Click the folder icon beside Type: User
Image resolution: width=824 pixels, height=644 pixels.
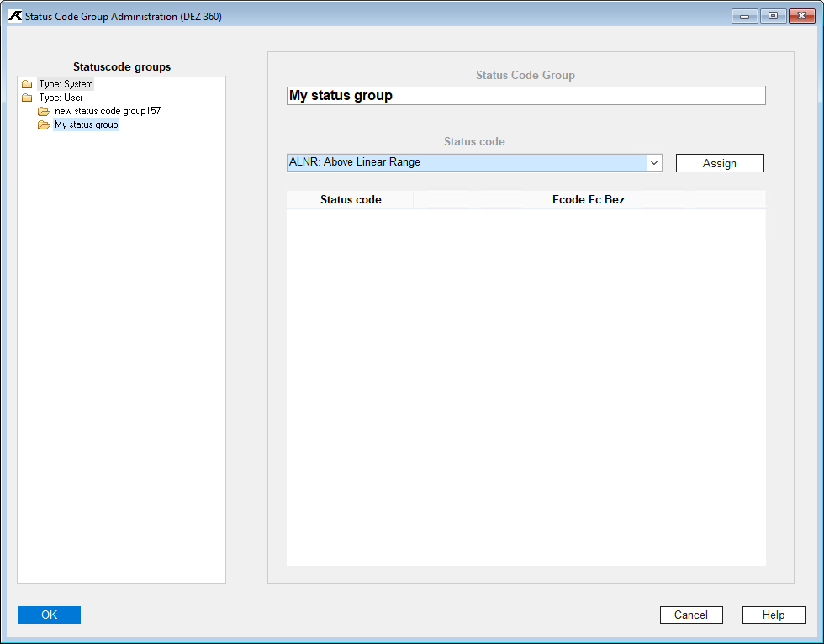(27, 98)
